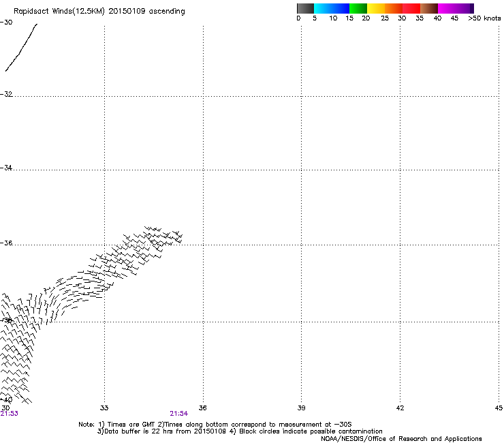Click the longitude label '36'

(202, 408)
